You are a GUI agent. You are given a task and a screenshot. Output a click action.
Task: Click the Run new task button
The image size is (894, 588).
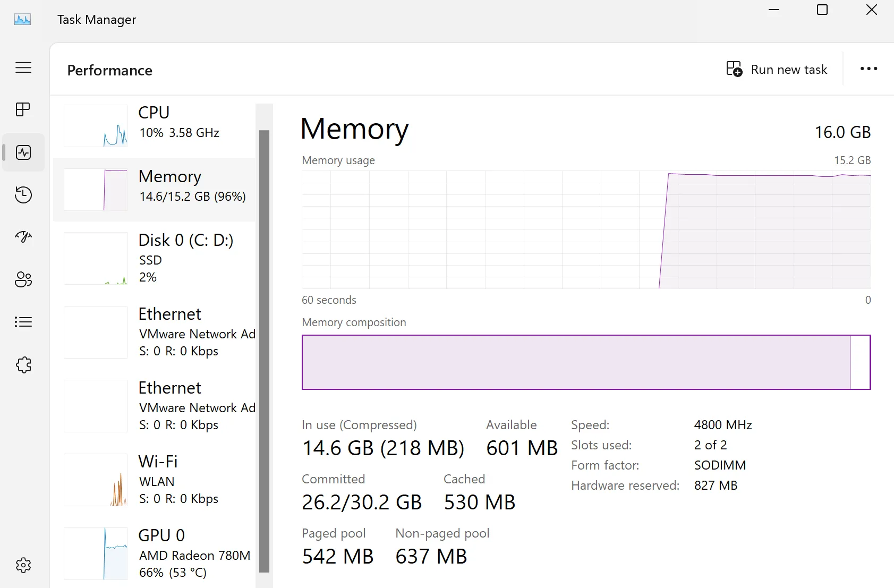(x=777, y=70)
